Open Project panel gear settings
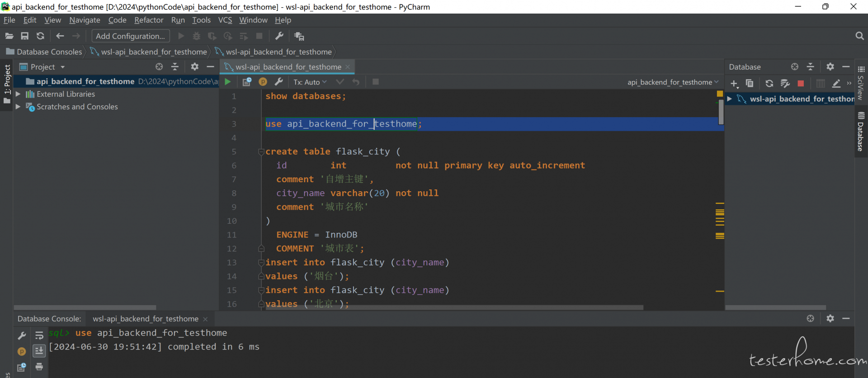The height and width of the screenshot is (378, 868). (x=194, y=67)
